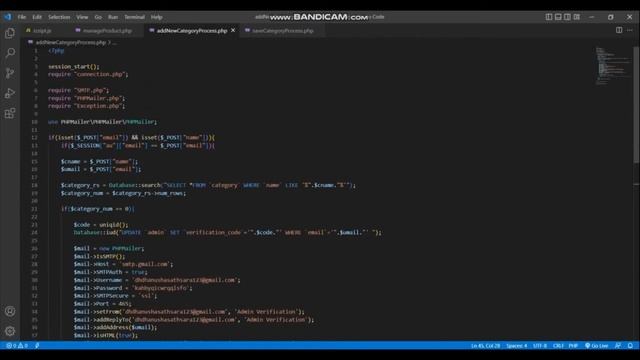
Task: Open Customize Layout icon
Action: 577,17
